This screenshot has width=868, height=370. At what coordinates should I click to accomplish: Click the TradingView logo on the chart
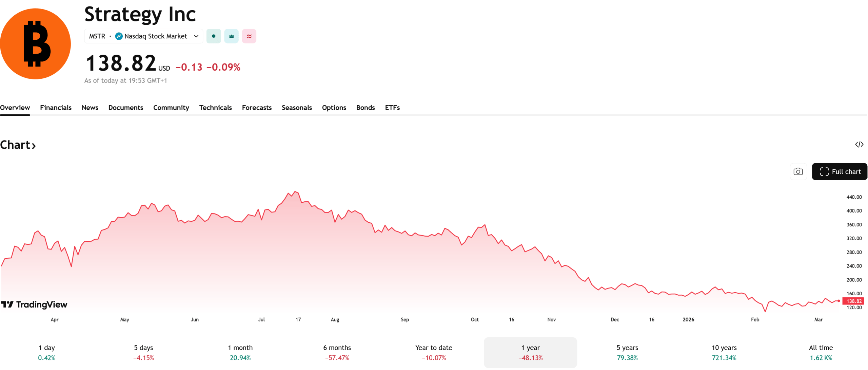[34, 304]
